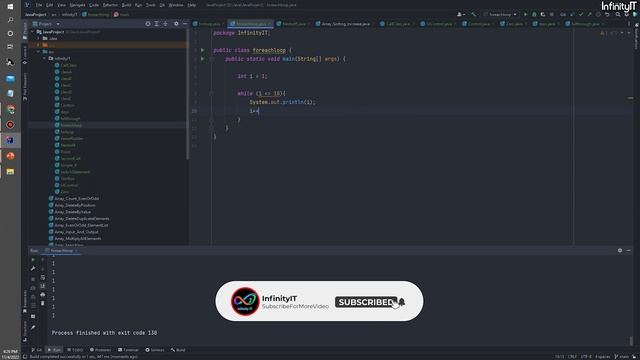640x360 pixels.
Task: Toggle scroll to end in Run console
Action: point(42,286)
